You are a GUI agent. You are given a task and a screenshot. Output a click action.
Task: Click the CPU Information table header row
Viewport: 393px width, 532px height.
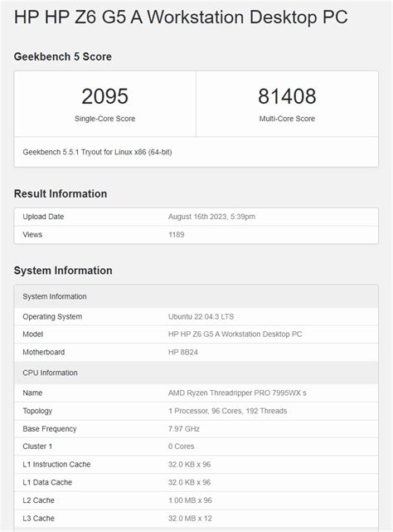click(x=196, y=373)
